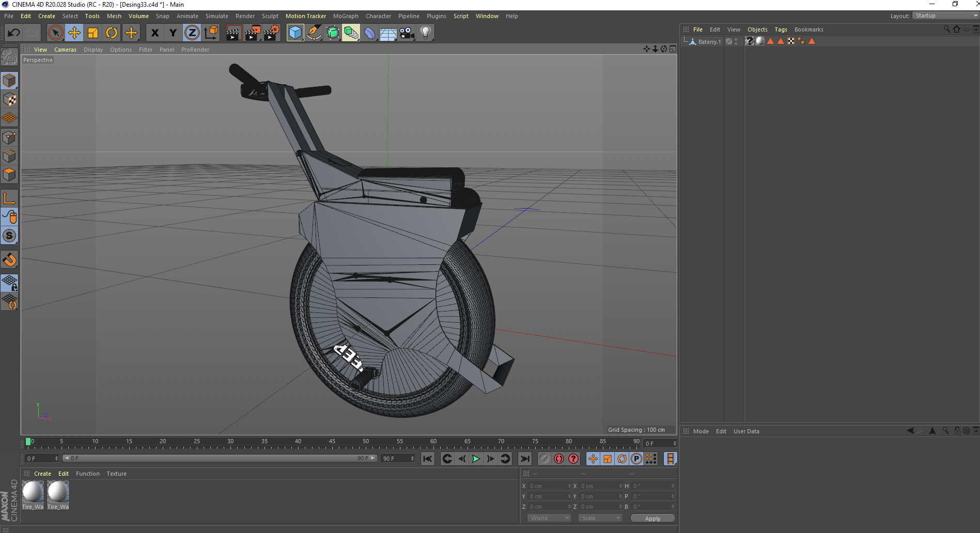Image resolution: width=980 pixels, height=533 pixels.
Task: Activate the Scale tool
Action: [93, 33]
